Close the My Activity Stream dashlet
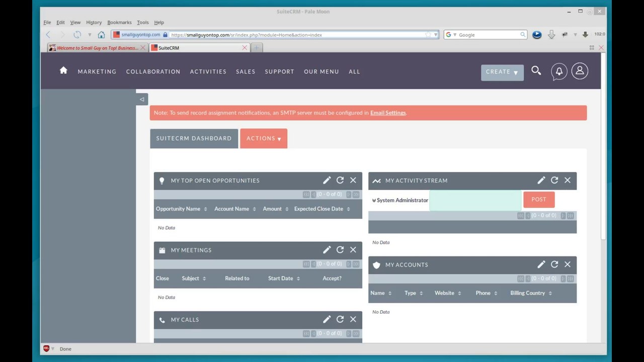Screen dimensions: 644x362 (x=568, y=180)
